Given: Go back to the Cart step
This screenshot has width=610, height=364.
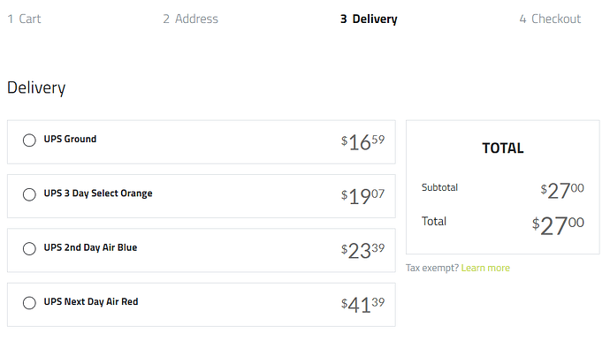Looking at the screenshot, I should coord(25,19).
